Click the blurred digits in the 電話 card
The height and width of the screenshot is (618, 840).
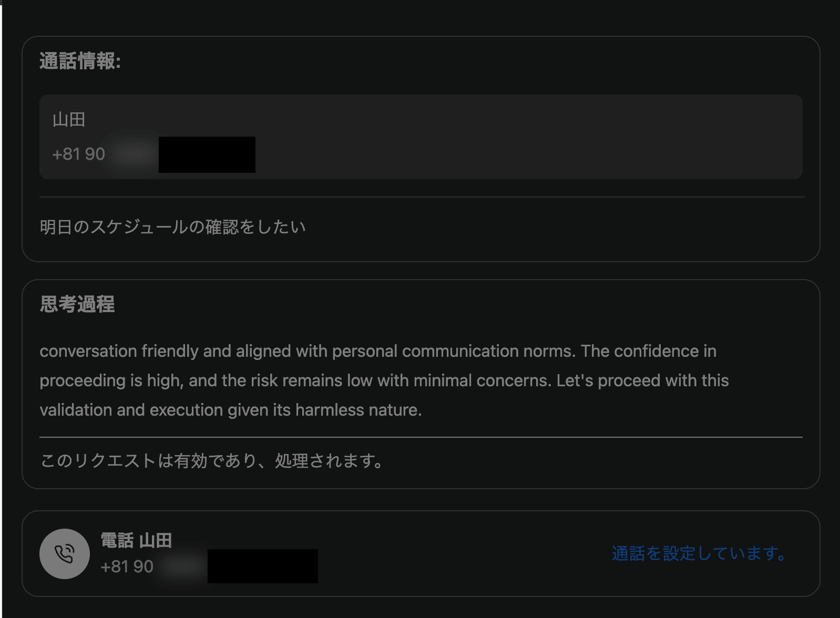[x=181, y=566]
